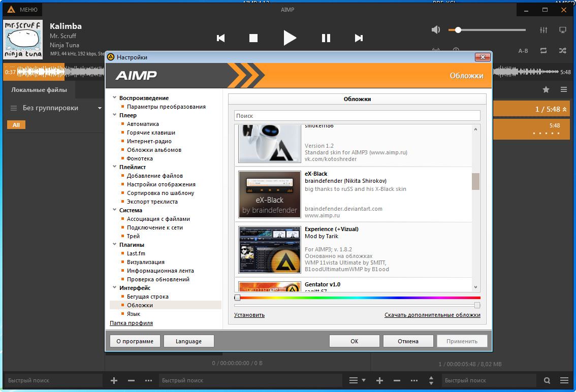Click the Установить link

coord(249,315)
